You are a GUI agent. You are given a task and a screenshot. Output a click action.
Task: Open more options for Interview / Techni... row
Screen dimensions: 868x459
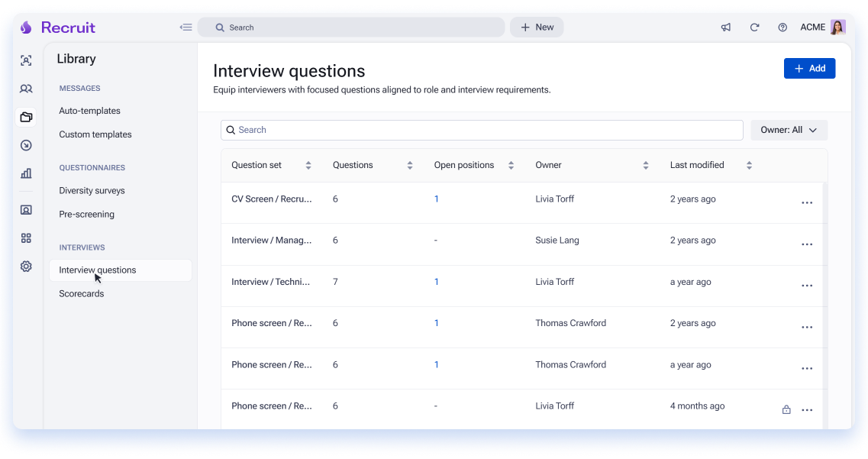[807, 286]
